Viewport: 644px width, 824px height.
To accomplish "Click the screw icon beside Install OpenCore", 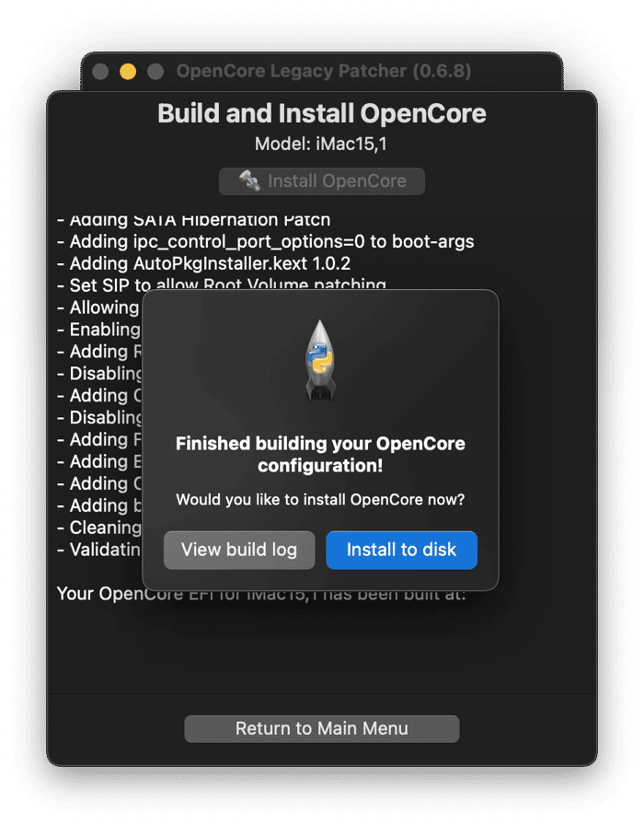I will click(249, 181).
